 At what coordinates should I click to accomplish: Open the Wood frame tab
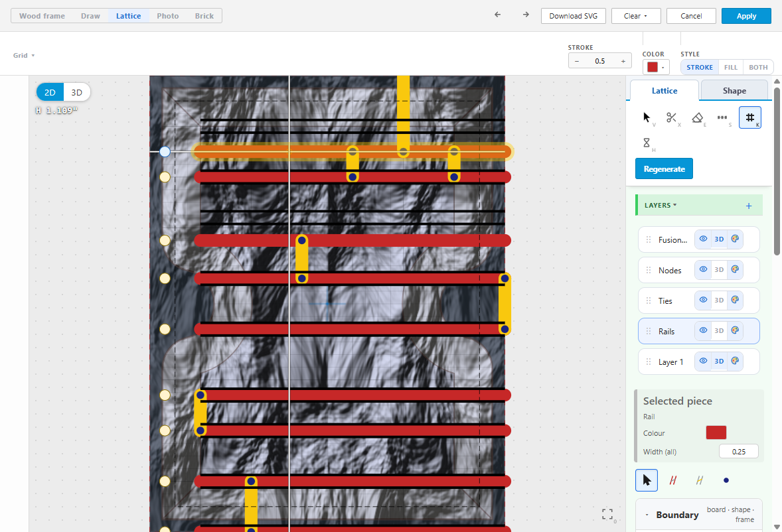pos(42,16)
